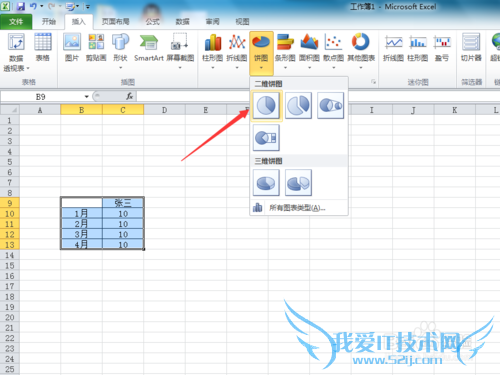The height and width of the screenshot is (375, 500).
Task: Expand the Column chart dropdown arrow
Action: click(x=213, y=68)
